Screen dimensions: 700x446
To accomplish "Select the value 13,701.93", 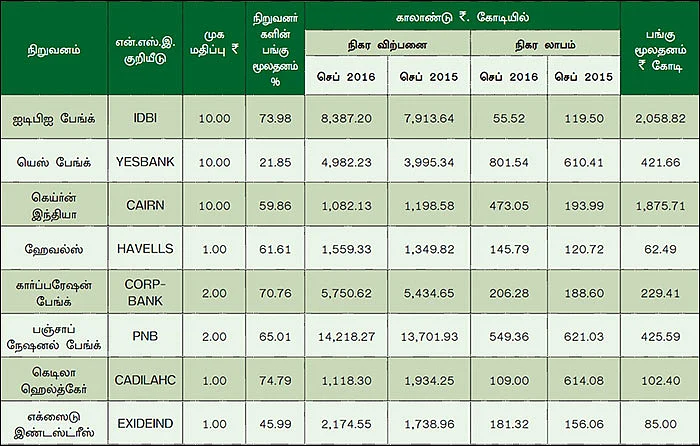I will click(x=429, y=337).
